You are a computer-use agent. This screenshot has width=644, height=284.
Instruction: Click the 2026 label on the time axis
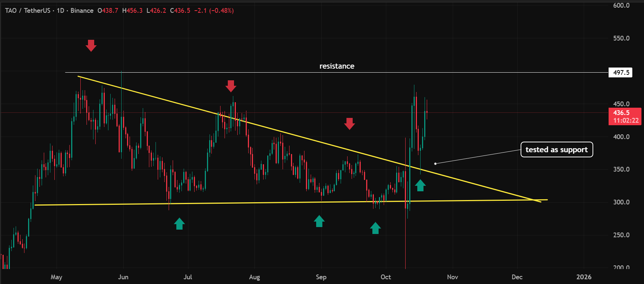[x=584, y=277]
